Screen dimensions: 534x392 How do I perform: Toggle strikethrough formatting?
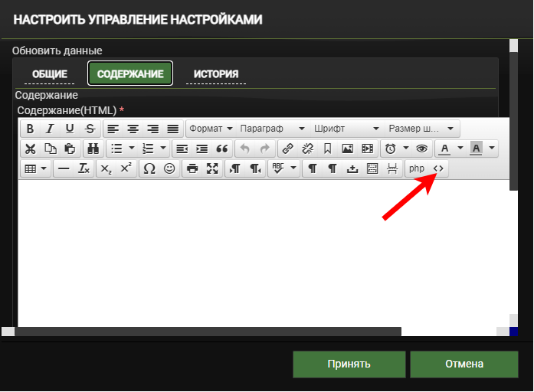click(x=90, y=129)
